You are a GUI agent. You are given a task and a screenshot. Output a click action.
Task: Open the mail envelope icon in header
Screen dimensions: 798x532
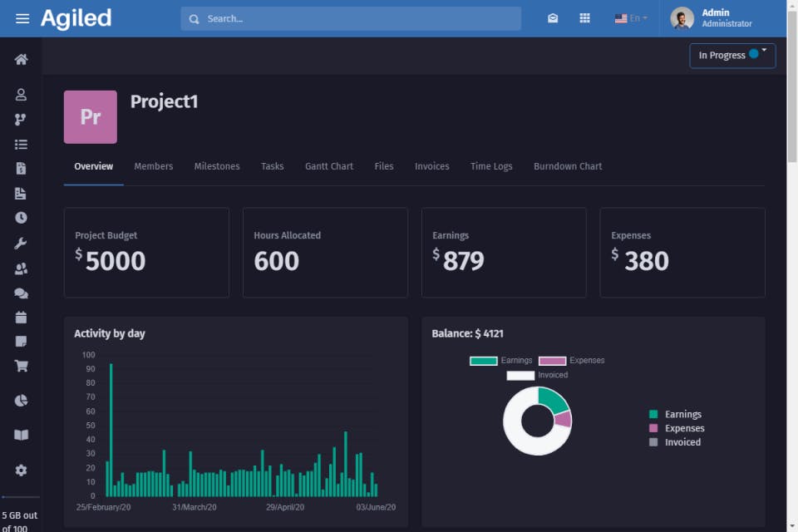pyautogui.click(x=553, y=18)
